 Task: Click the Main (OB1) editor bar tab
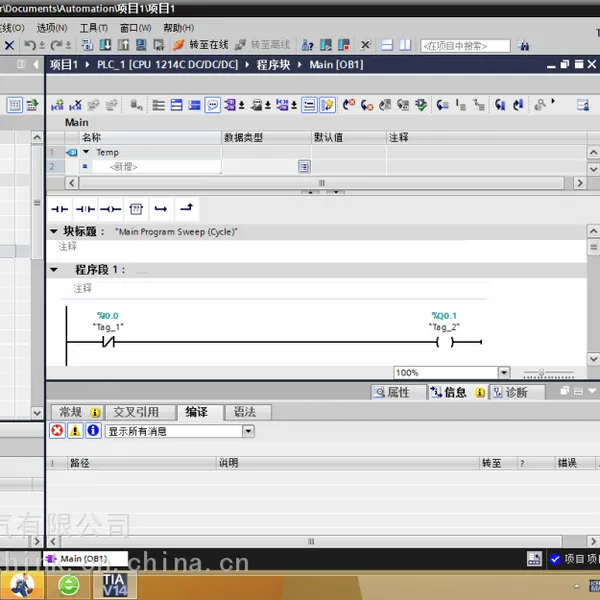click(x=85, y=559)
